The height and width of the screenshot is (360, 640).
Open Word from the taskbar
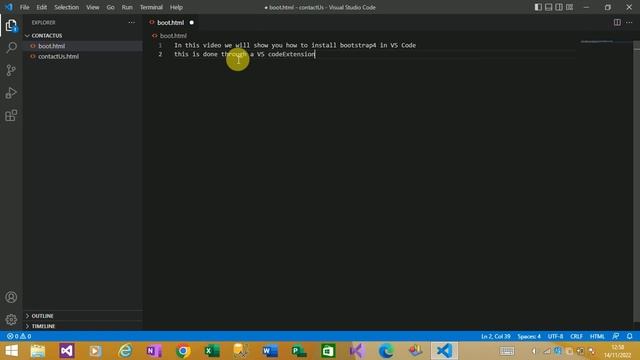pyautogui.click(x=270, y=351)
